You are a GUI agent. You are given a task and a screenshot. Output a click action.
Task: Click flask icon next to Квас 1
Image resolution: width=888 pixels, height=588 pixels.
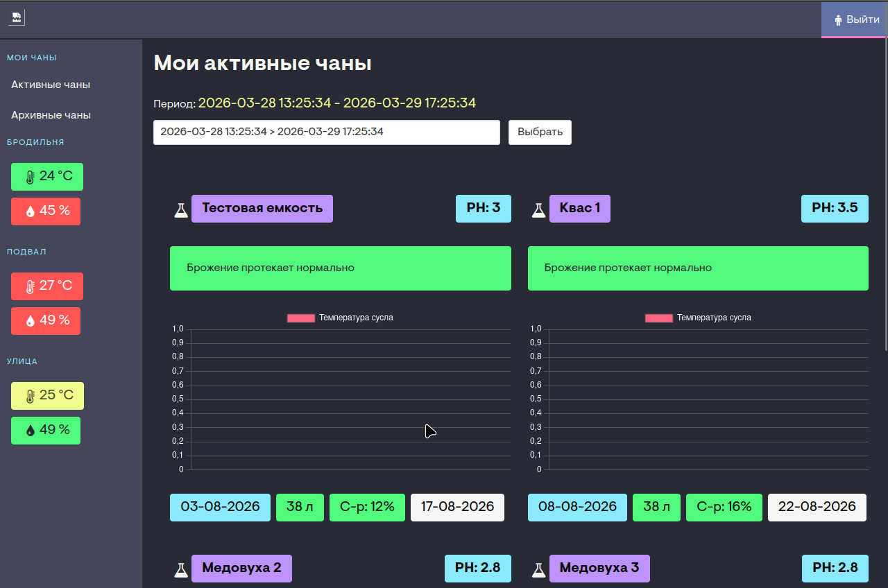point(538,209)
